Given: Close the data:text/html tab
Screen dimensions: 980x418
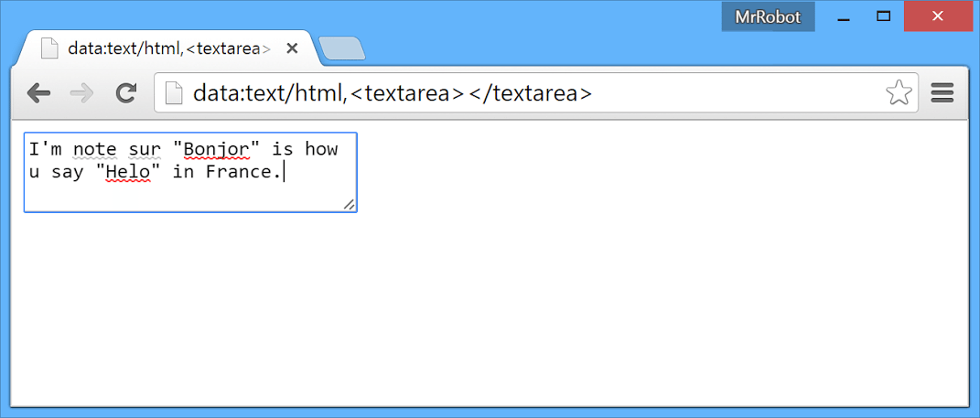Looking at the screenshot, I should click(x=292, y=48).
